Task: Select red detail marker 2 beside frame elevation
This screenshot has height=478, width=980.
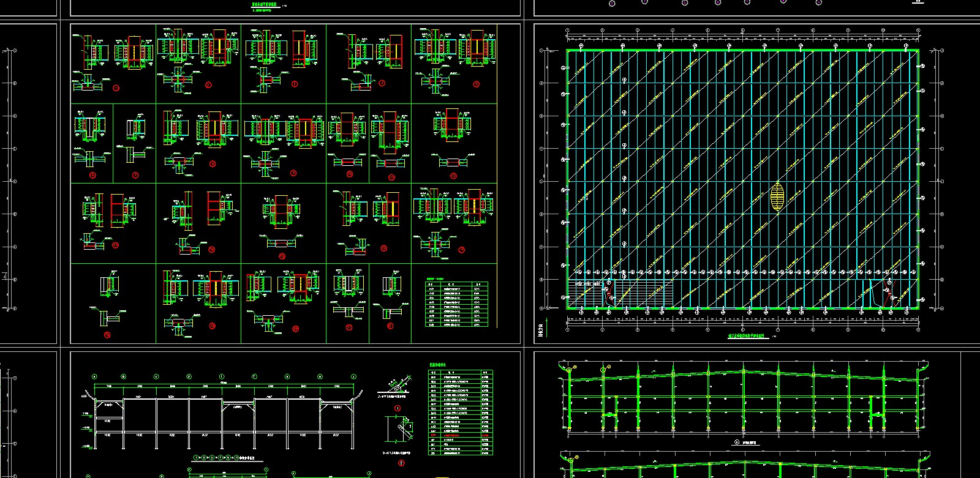Action: [x=402, y=463]
